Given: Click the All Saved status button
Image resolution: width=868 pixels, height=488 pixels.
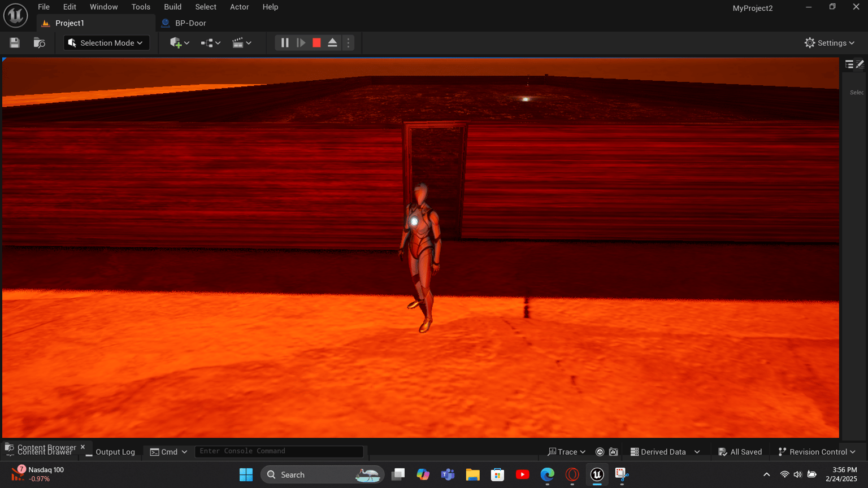Looking at the screenshot, I should pos(740,452).
